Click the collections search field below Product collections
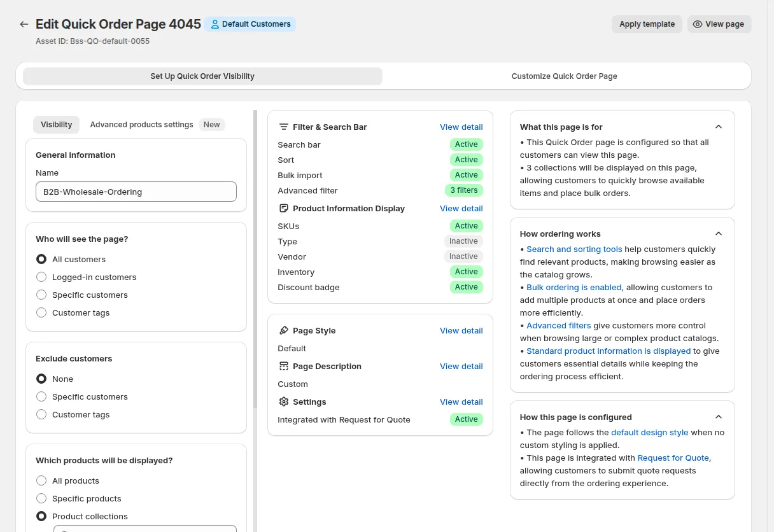Screen dimensions: 774x532 click(145, 529)
